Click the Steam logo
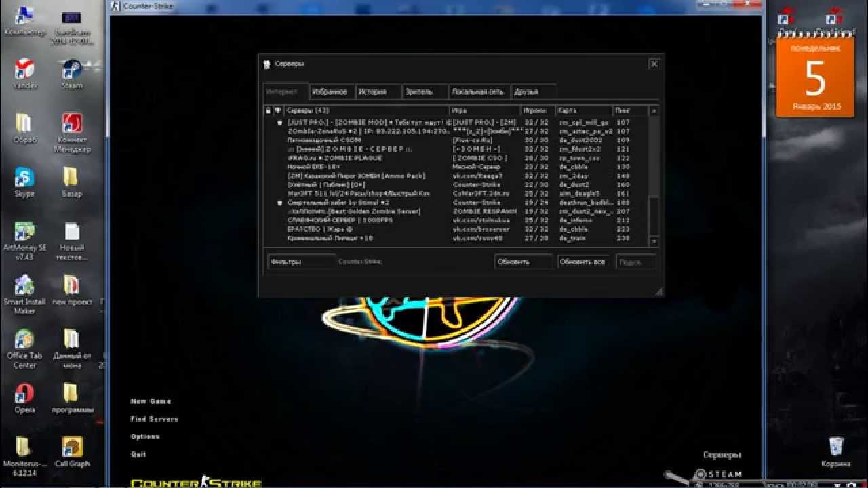Screen dimensions: 868x488 tap(718, 474)
